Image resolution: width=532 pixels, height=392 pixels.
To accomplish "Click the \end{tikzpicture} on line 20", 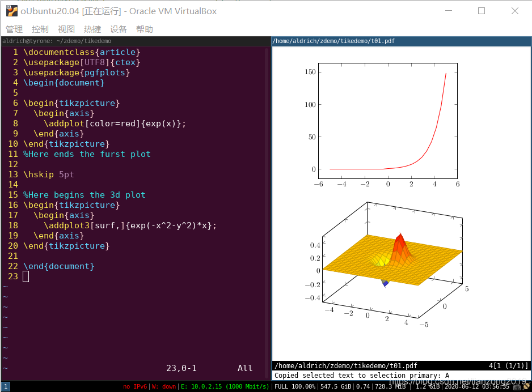I will coord(66,246).
